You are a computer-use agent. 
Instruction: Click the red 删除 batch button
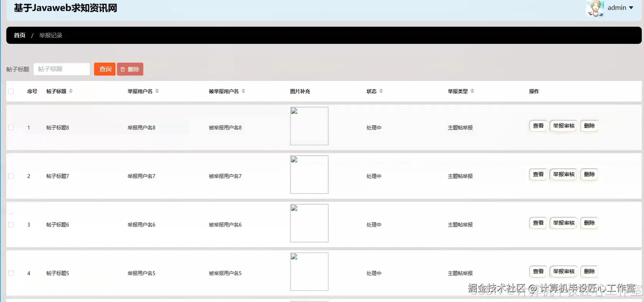(130, 69)
